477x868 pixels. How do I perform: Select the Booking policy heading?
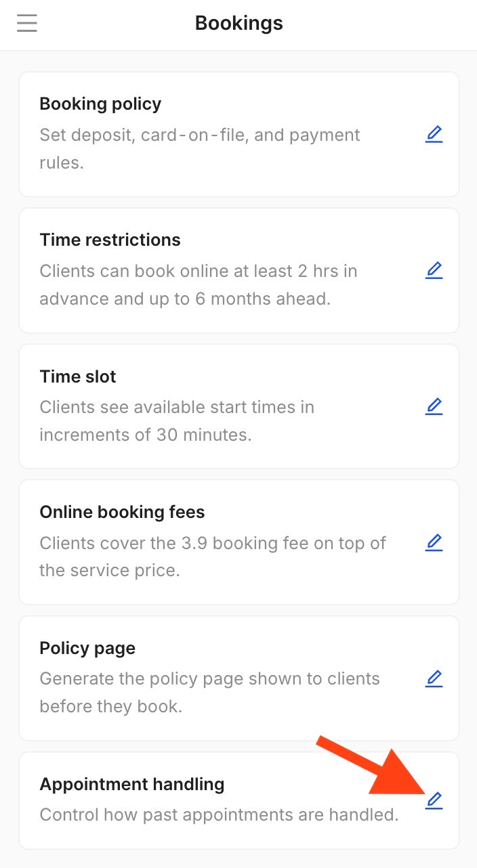(x=100, y=104)
